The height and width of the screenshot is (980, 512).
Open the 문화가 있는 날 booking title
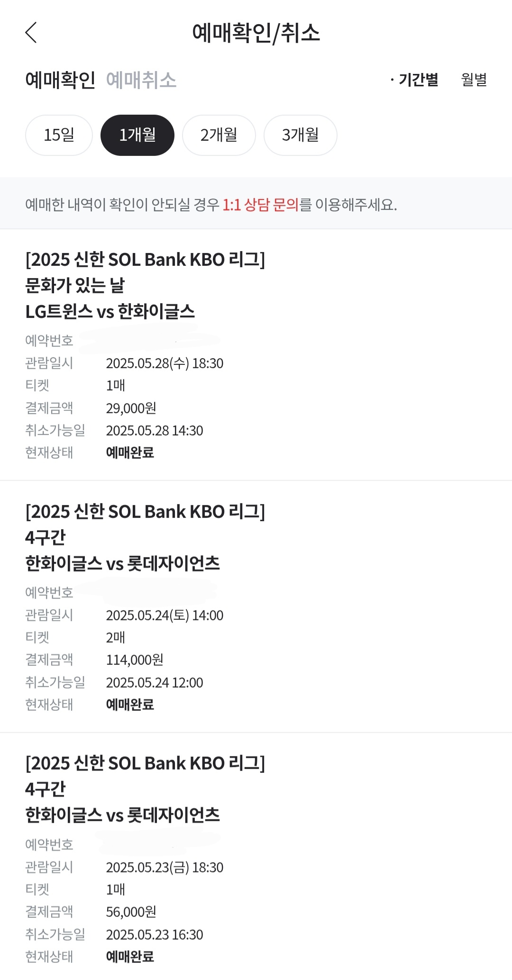(x=75, y=285)
